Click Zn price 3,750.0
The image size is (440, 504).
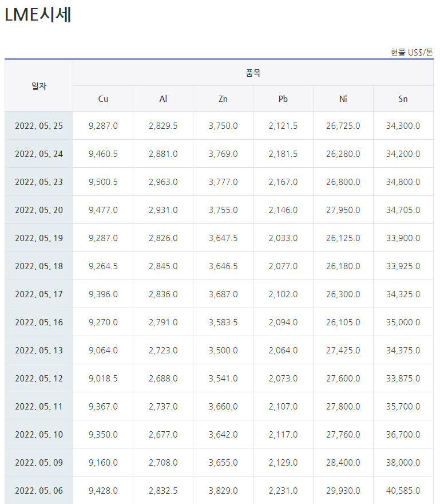(223, 125)
